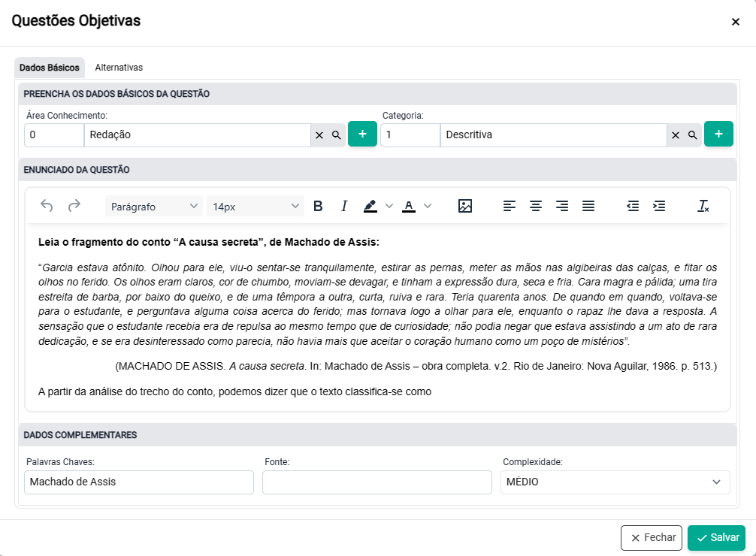The image size is (756, 556).
Task: Switch to the Alternativas tab
Action: [x=119, y=68]
